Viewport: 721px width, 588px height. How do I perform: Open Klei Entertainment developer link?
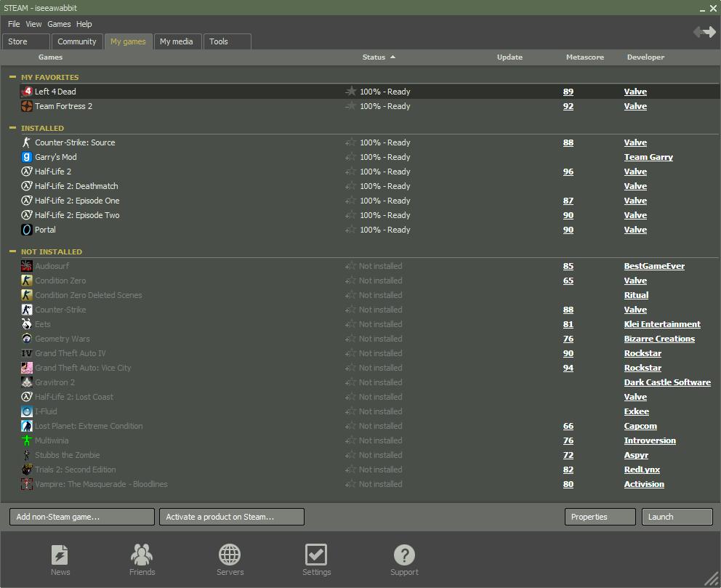(662, 324)
